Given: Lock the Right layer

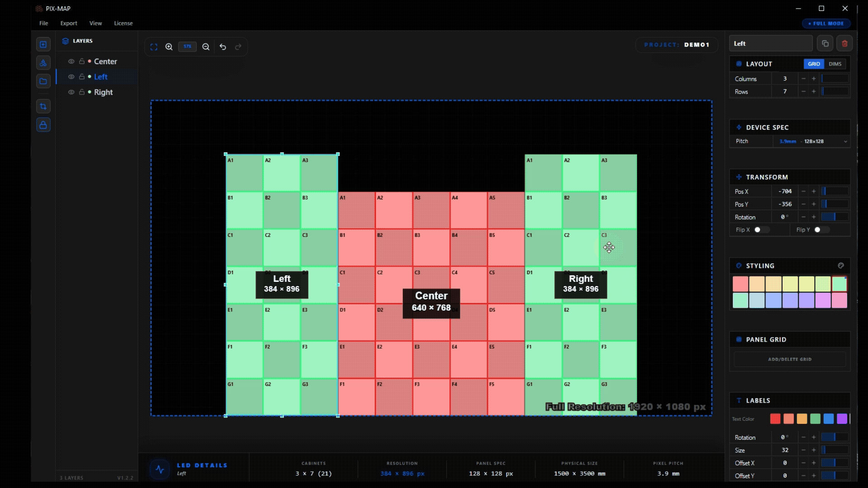Looking at the screenshot, I should coord(81,92).
